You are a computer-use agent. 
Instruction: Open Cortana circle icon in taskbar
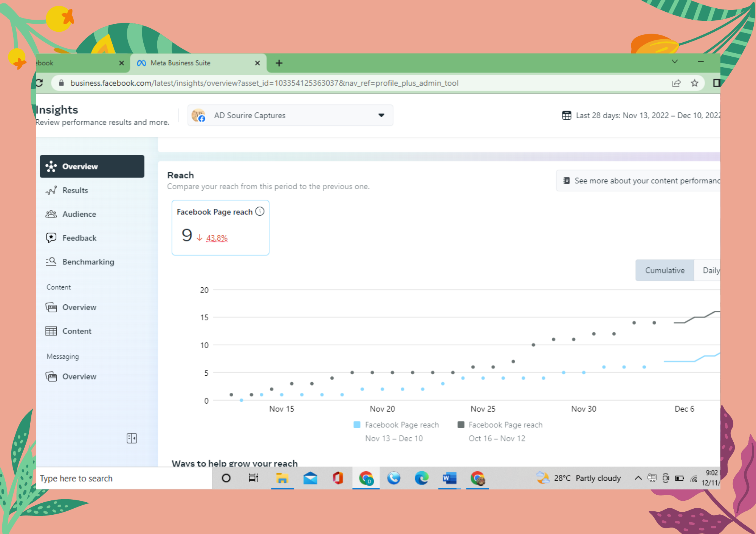(x=226, y=478)
